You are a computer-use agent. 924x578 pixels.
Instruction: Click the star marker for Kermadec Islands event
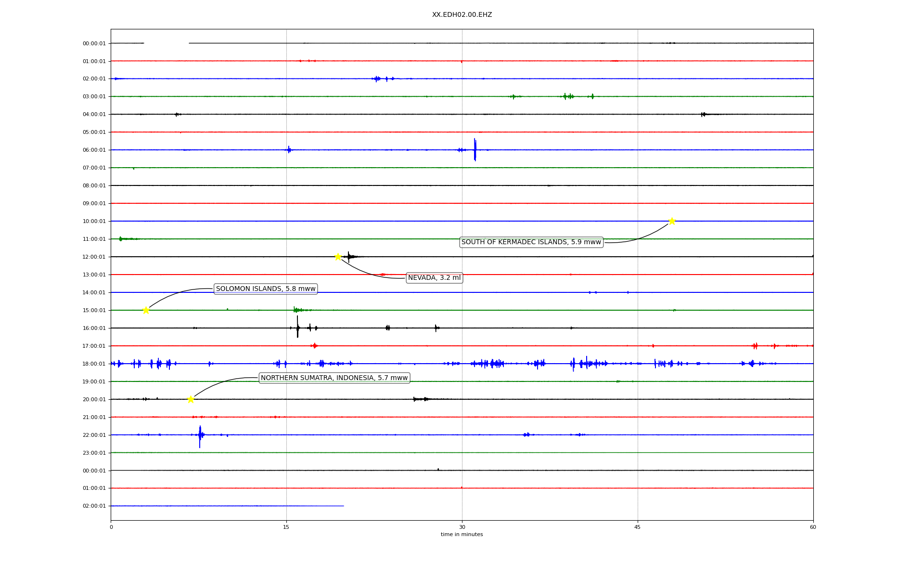[x=672, y=221]
